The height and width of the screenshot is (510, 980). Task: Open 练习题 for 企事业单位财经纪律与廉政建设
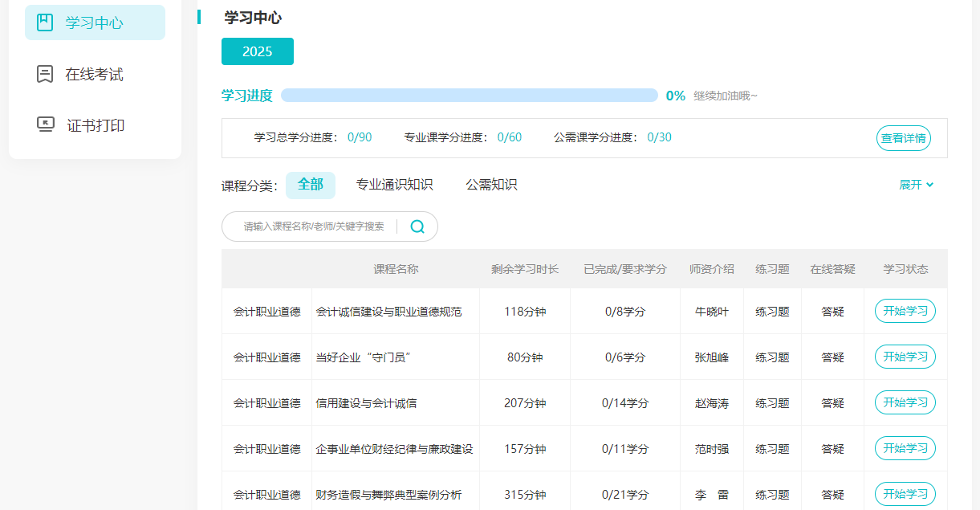tap(772, 449)
